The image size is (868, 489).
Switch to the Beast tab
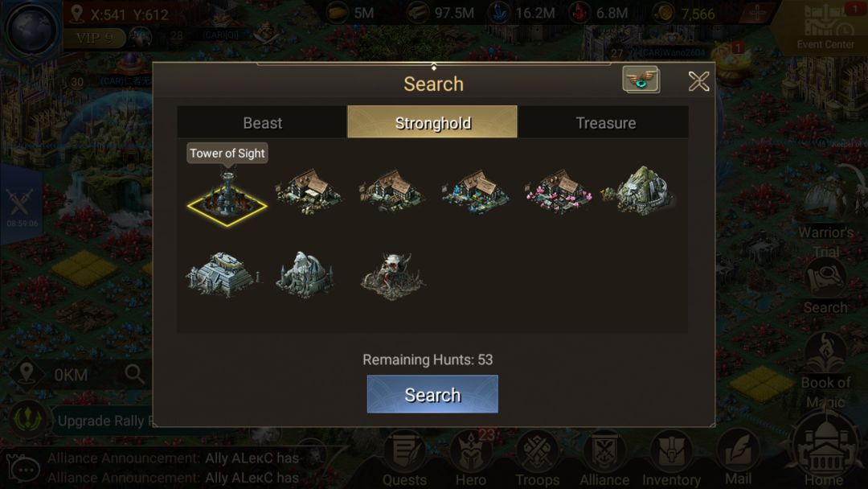[x=262, y=122]
